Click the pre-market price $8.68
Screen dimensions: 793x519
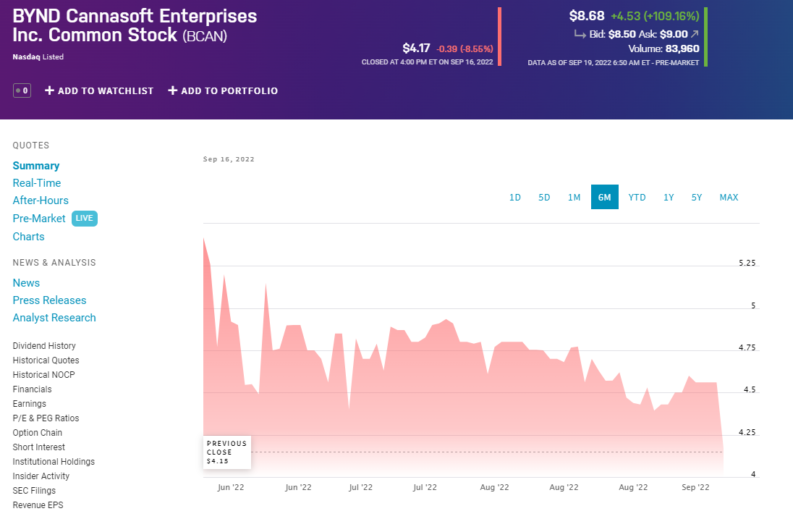(587, 16)
